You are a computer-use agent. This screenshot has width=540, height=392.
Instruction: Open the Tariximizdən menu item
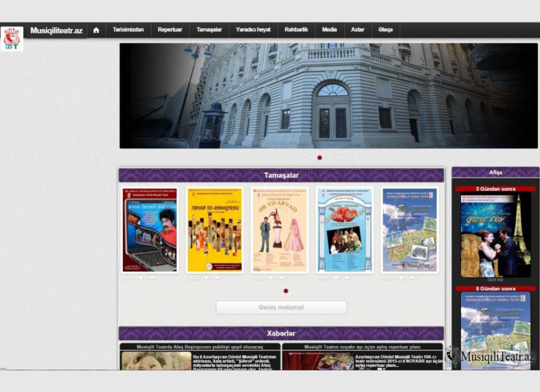(128, 30)
